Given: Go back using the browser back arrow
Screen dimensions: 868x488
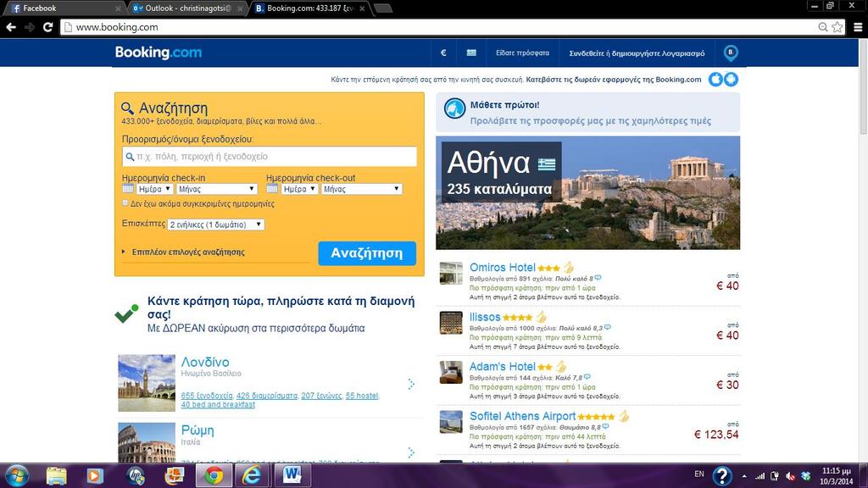Looking at the screenshot, I should [x=11, y=27].
